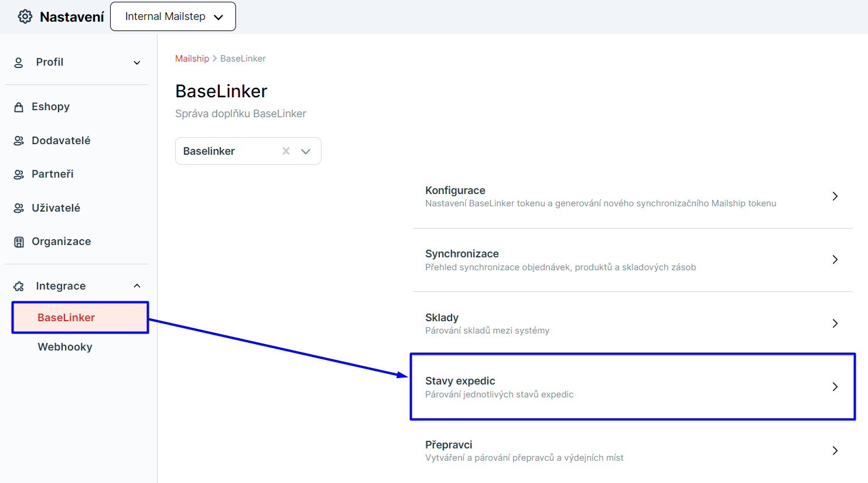The image size is (868, 483).
Task: Open the Konfigurace settings row
Action: click(x=633, y=196)
